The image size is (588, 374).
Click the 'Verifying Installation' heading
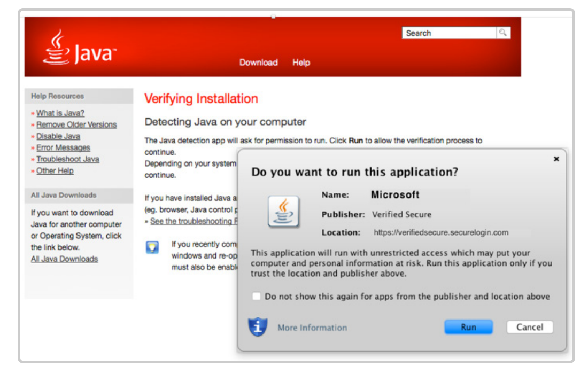coord(202,98)
